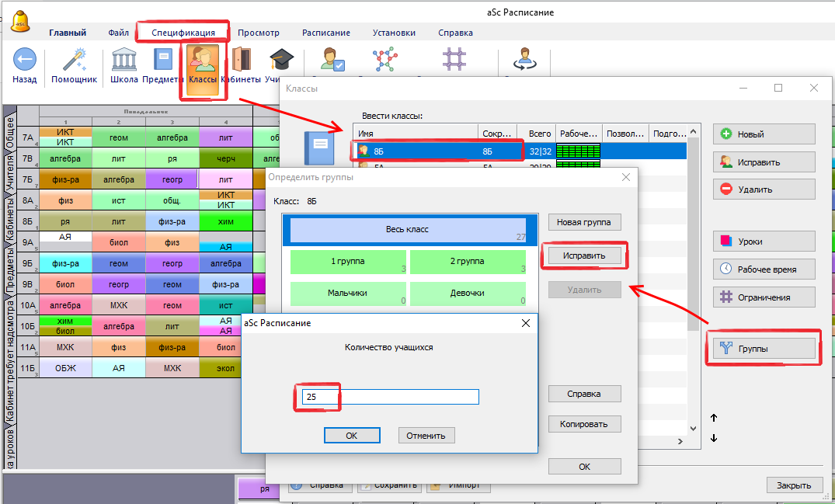Confirm student count with OK

pyautogui.click(x=351, y=436)
